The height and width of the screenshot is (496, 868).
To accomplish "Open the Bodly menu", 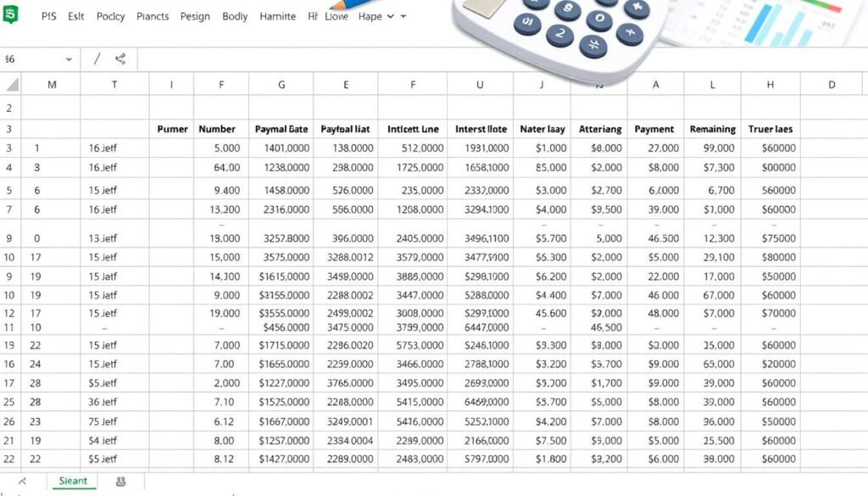I will click(235, 16).
